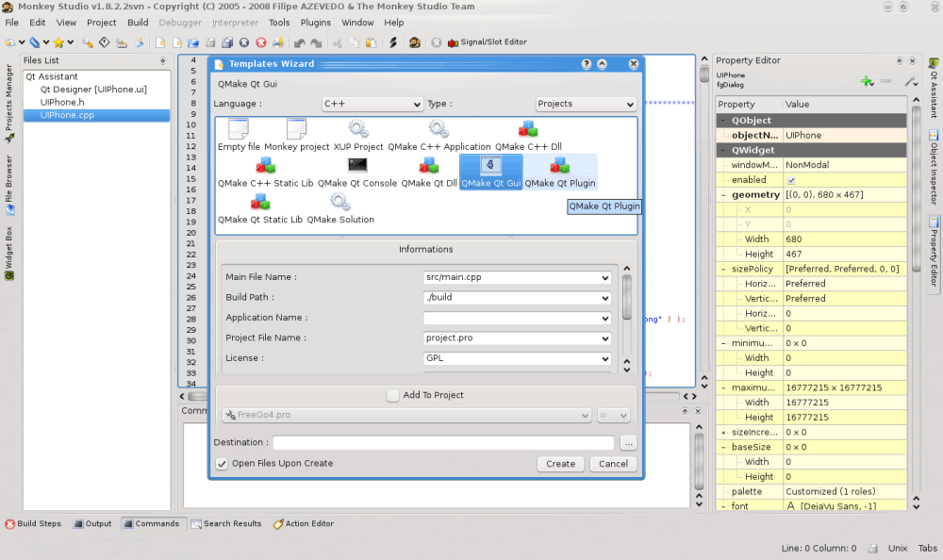The width and height of the screenshot is (943, 560).
Task: Pick the QMake C++ Dll template
Action: point(527,129)
